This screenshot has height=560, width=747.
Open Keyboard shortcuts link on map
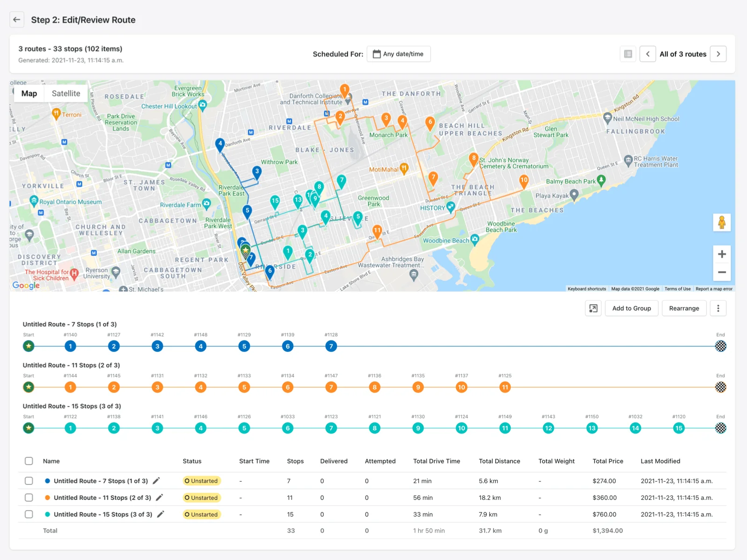587,289
